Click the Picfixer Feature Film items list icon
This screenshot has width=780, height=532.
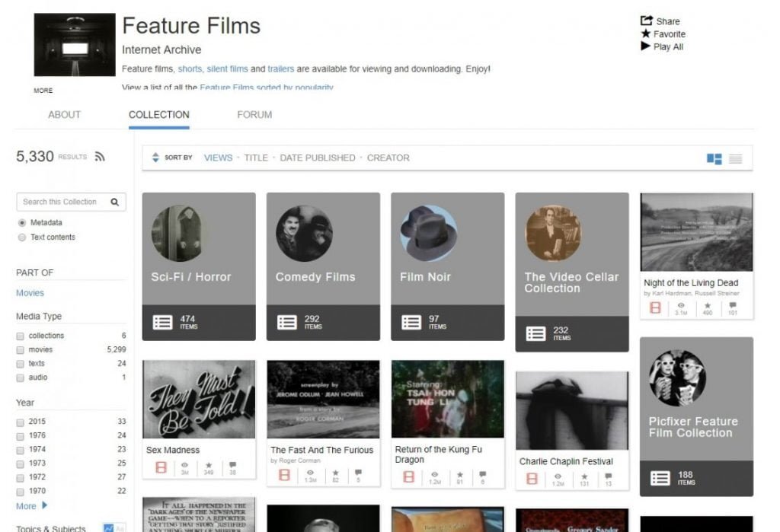(660, 478)
